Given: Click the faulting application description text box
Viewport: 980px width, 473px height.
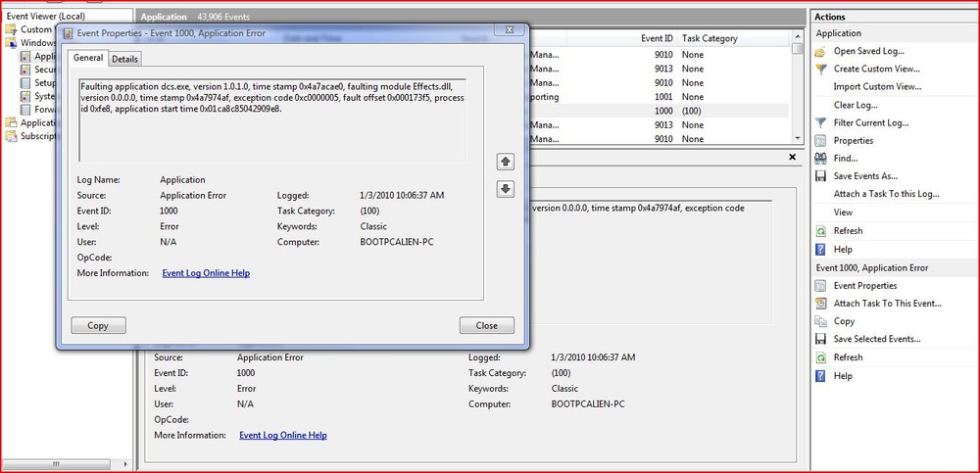Looking at the screenshot, I should tap(271, 120).
